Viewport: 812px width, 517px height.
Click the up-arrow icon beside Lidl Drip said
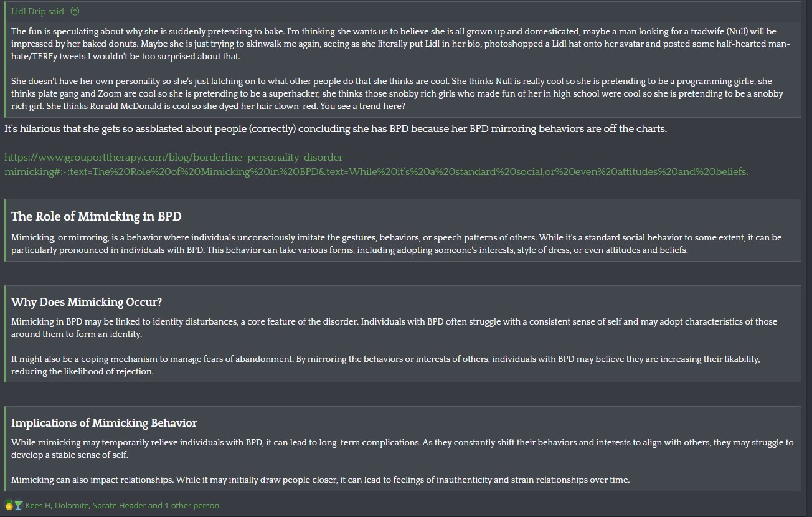click(75, 11)
